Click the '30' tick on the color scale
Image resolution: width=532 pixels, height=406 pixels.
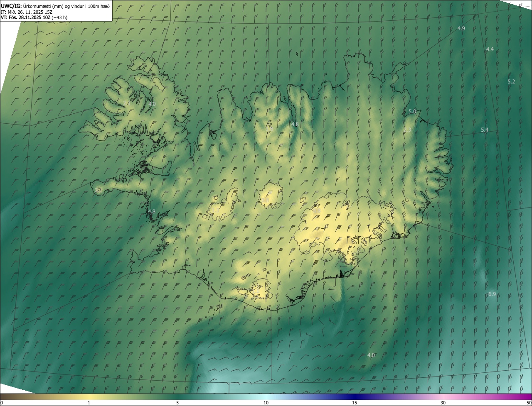[443, 403]
